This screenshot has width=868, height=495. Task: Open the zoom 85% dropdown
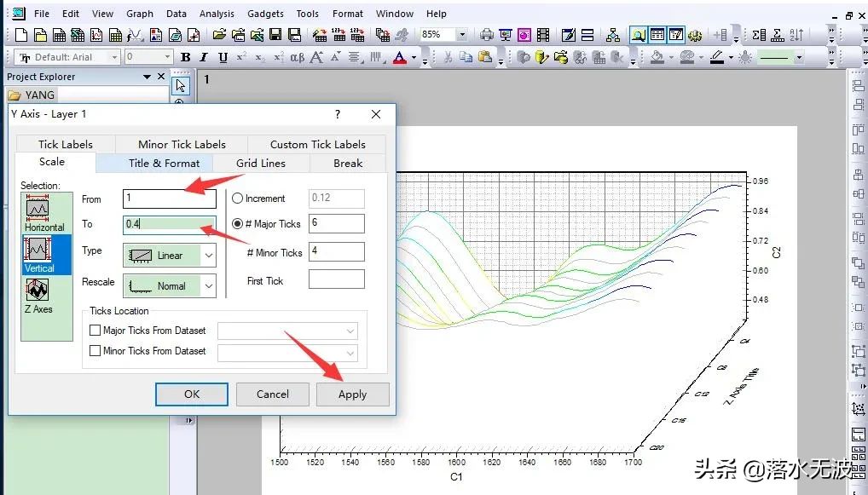pos(461,34)
